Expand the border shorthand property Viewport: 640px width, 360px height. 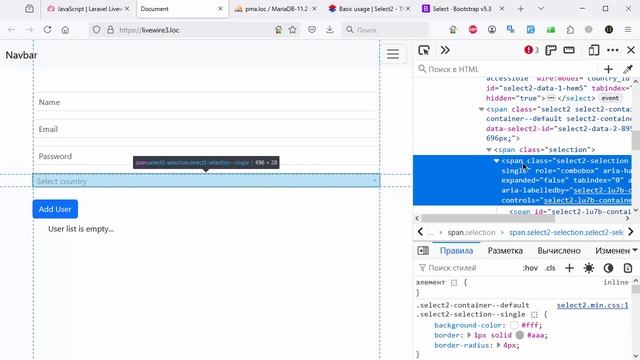coord(469,335)
